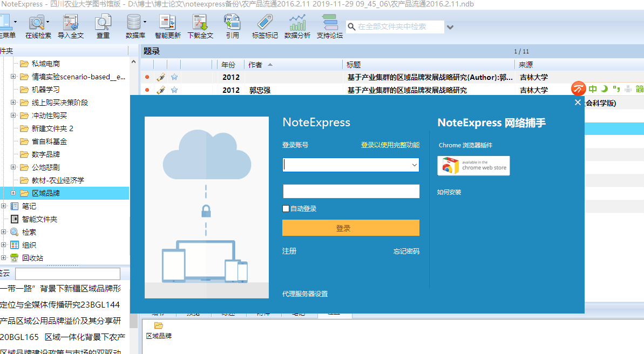Screen dimensions: 644x354
Task: Close the NoteExpress login dialog
Action: [x=578, y=102]
